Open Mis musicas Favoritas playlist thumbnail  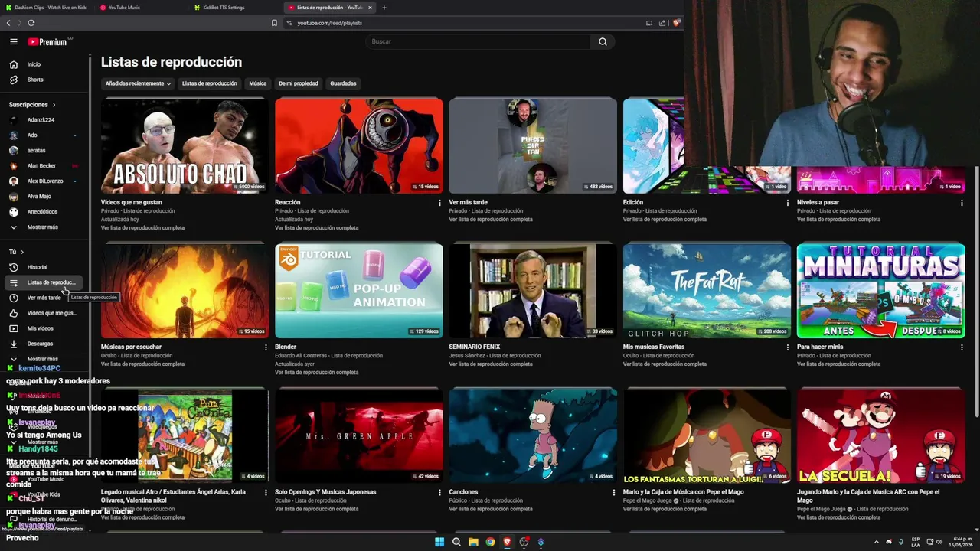tap(707, 291)
